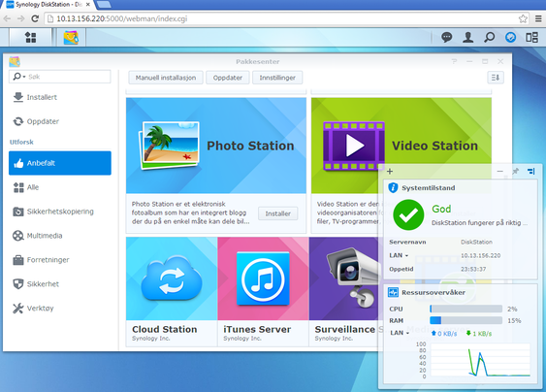Open the pilot view layout icon
The height and width of the screenshot is (392, 546).
click(x=531, y=37)
